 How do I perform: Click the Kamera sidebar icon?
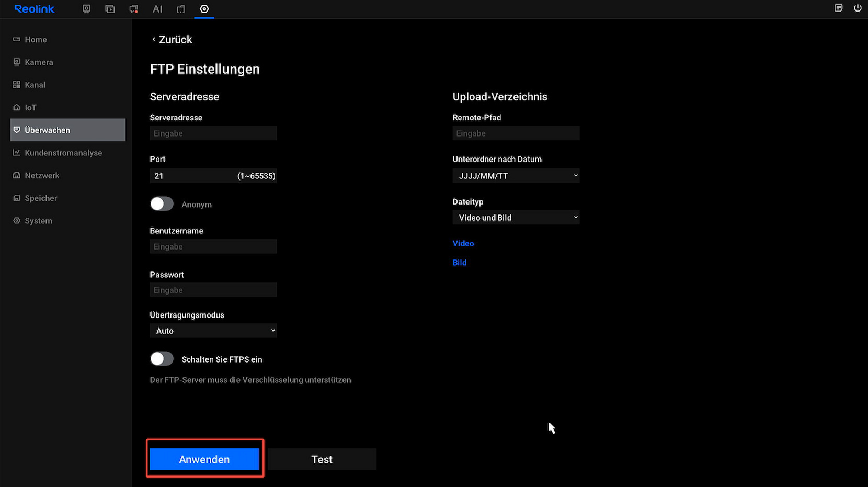(x=17, y=62)
